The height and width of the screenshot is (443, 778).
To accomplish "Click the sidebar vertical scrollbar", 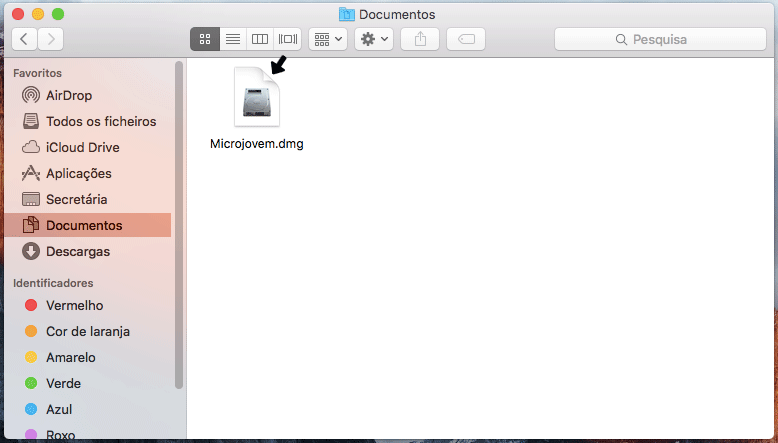I will tap(179, 225).
